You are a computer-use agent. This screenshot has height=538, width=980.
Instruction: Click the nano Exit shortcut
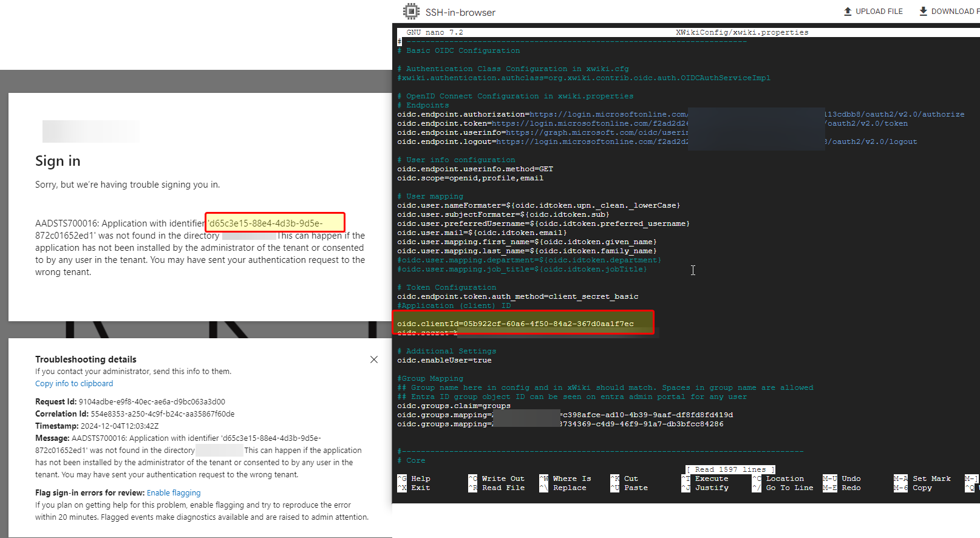click(414, 488)
